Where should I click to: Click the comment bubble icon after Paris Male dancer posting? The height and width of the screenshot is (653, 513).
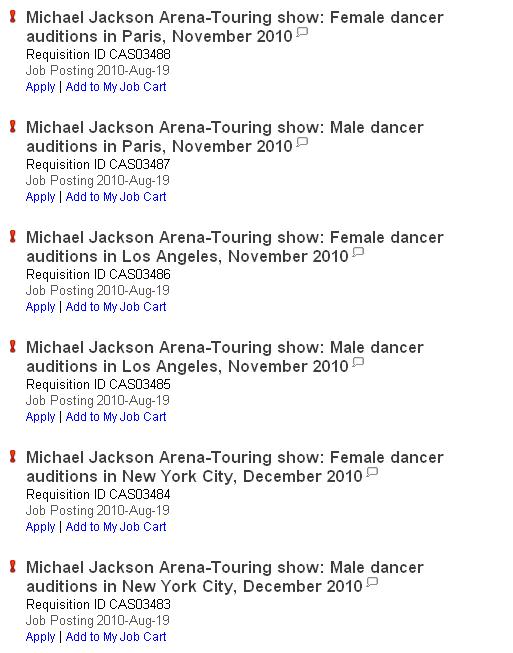coord(302,142)
